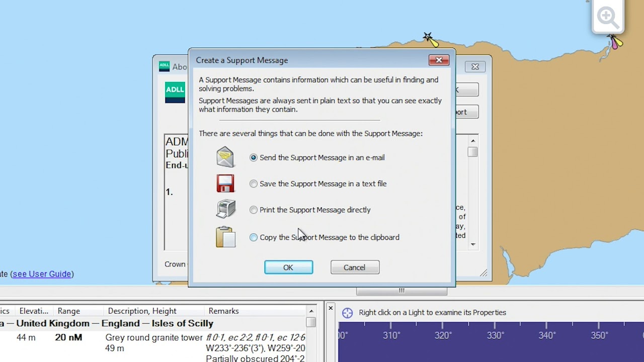Close the Isles of Scilly light list panel
The height and width of the screenshot is (362, 644).
tap(331, 308)
